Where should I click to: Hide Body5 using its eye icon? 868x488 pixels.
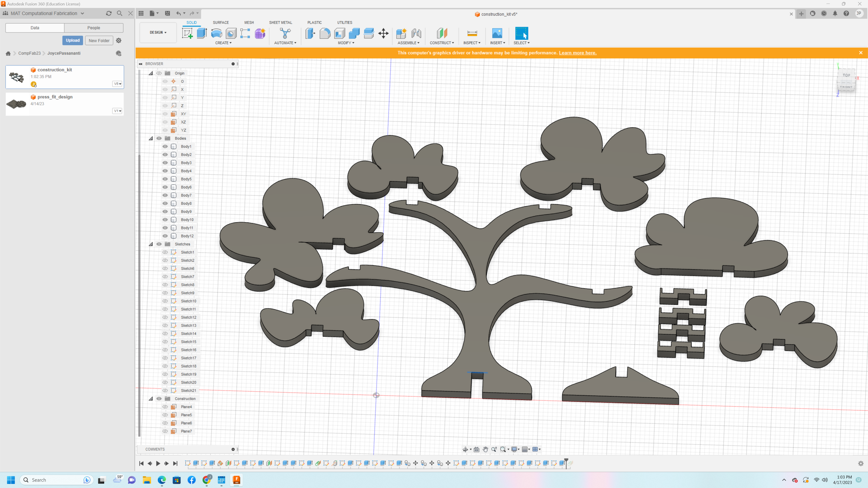pyautogui.click(x=165, y=179)
